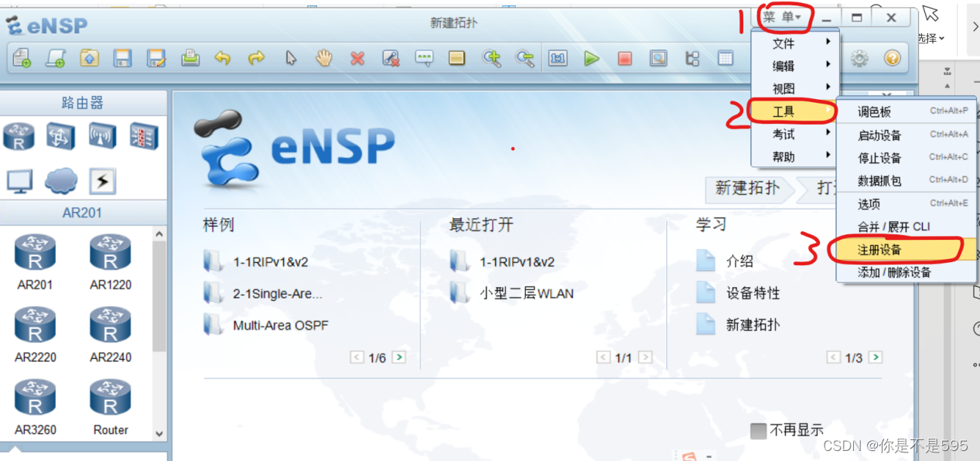Choose 添加 / 删除设备 menu entry
This screenshot has height=461, width=980.
pyautogui.click(x=906, y=272)
